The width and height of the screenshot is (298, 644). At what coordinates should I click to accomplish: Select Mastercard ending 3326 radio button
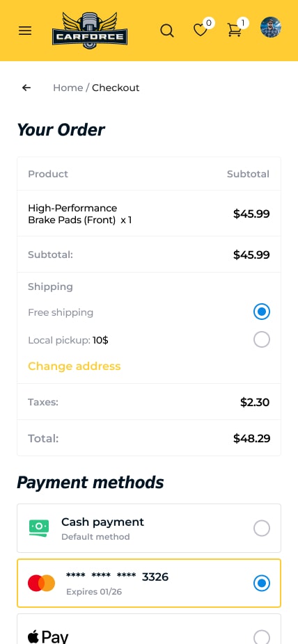pos(262,583)
